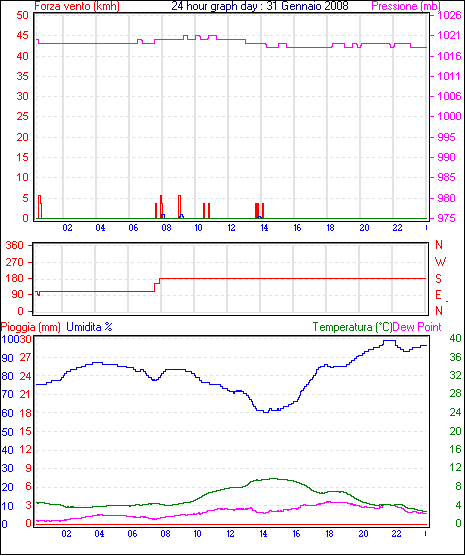Click the humidity peak near 21 hours
The image size is (465, 556).
(389, 341)
